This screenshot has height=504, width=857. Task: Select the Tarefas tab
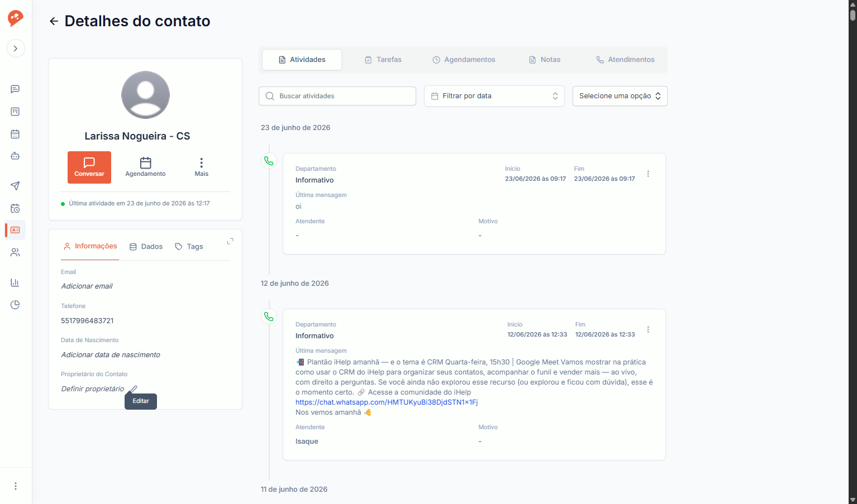pos(383,60)
